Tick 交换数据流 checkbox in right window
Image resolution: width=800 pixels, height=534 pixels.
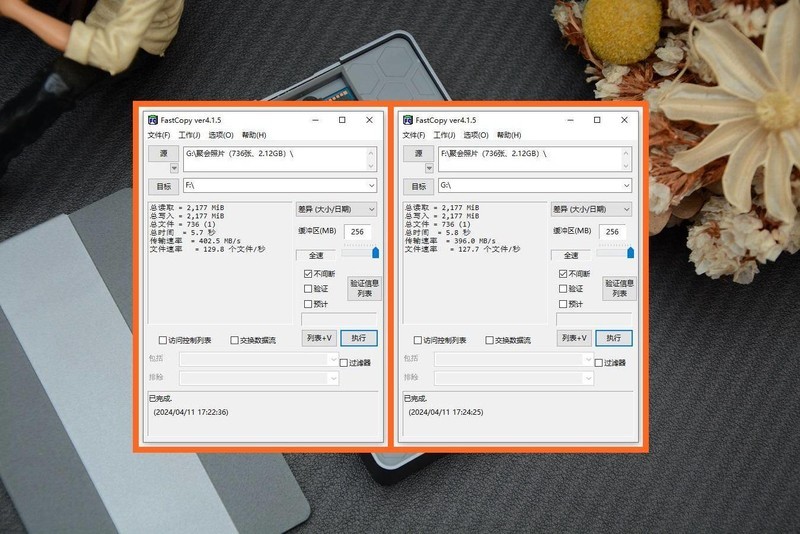pos(489,340)
